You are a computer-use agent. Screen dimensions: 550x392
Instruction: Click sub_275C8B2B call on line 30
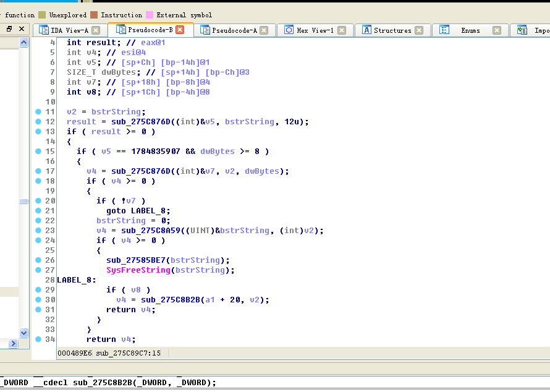click(171, 300)
